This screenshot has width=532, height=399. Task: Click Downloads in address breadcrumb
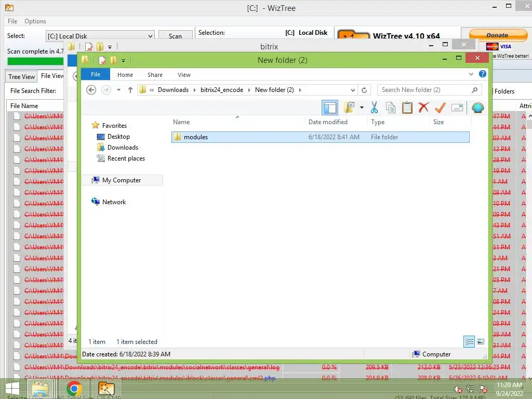point(174,90)
